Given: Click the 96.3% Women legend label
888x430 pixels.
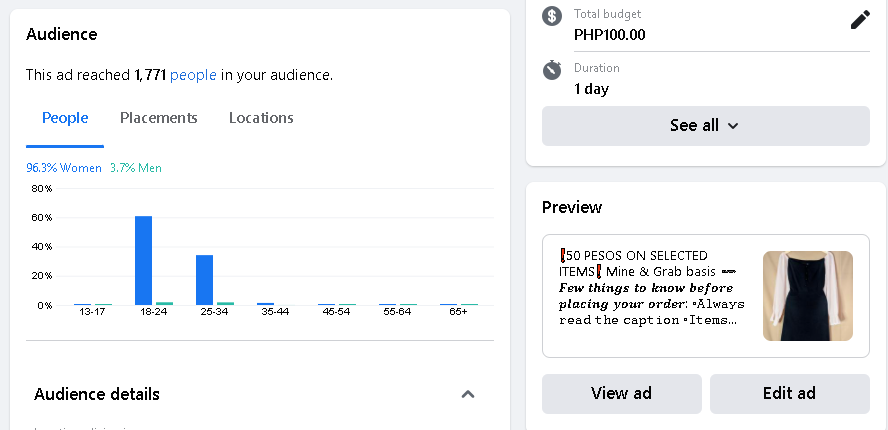Looking at the screenshot, I should tap(64, 168).
